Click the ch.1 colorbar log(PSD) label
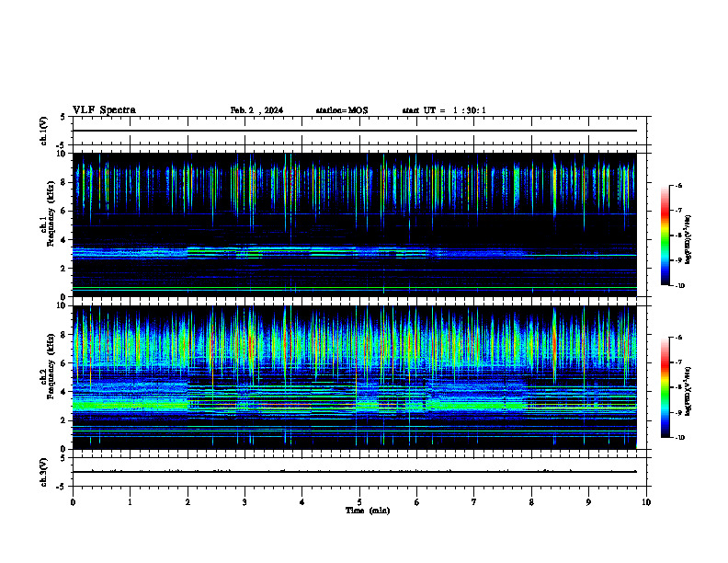 pyautogui.click(x=688, y=240)
